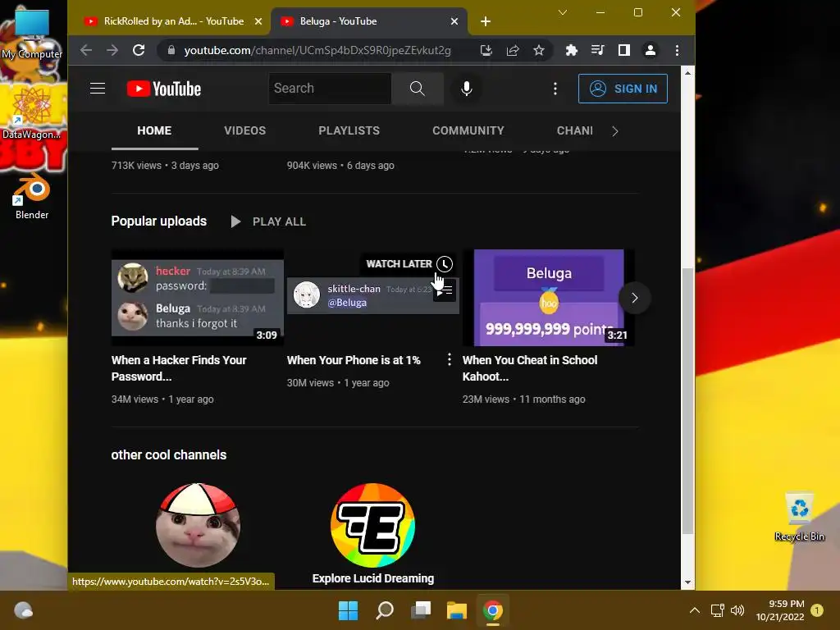Screen dimensions: 840x630
Task: Open Chrome Extensions puzzle icon
Action: (x=572, y=50)
